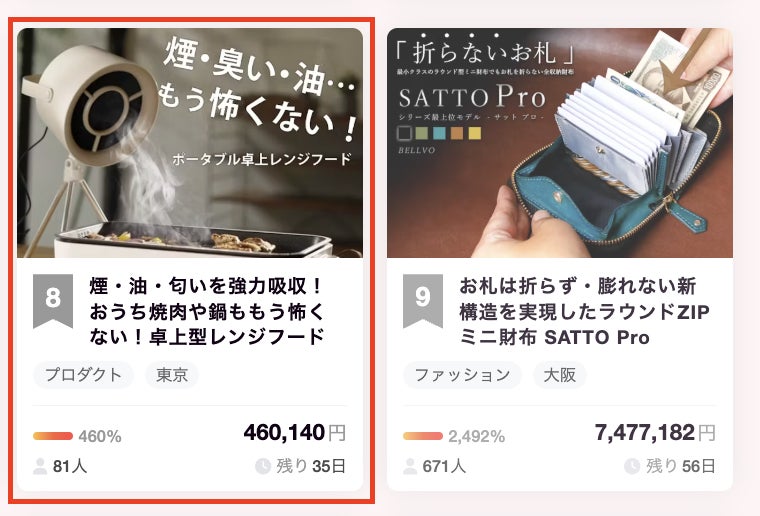The width and height of the screenshot is (760, 516).
Task: Click the supporter person icon beside 671人
Action: pyautogui.click(x=410, y=467)
